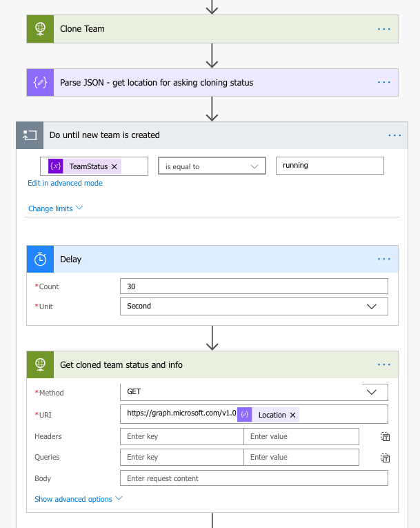Open Clone Team ellipsis menu
This screenshot has height=528, width=420.
384,29
